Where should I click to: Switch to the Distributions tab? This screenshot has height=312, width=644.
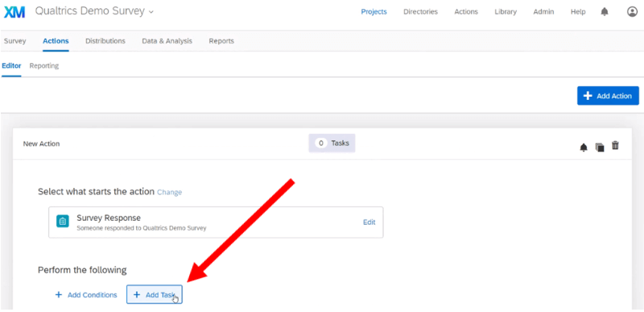105,41
